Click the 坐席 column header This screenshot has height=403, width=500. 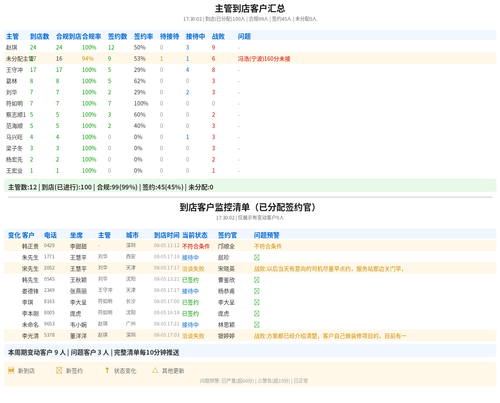tap(76, 235)
